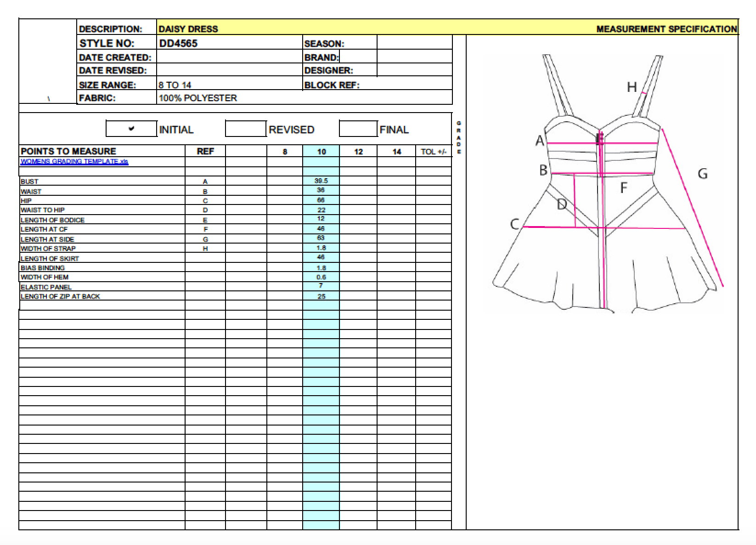Select the 100% POLYESTER fabric cell
The width and height of the screenshot is (756, 545).
(x=197, y=98)
